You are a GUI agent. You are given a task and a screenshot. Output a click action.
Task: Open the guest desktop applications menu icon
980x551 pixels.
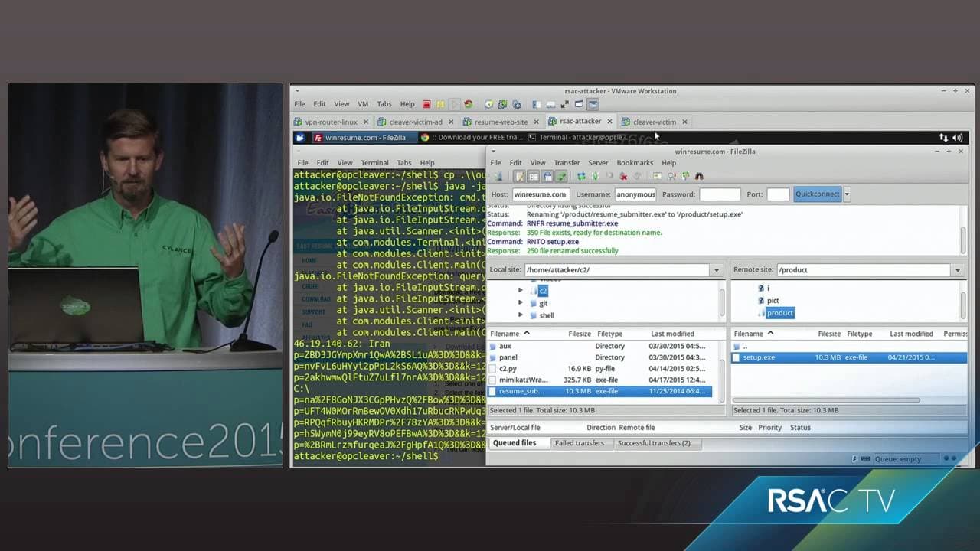point(300,138)
